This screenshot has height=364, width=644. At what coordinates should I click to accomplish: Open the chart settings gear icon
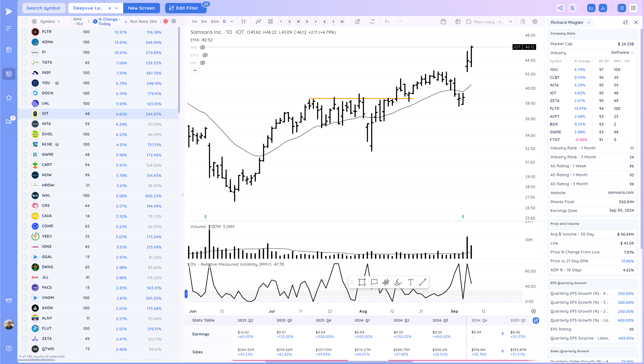pos(535,22)
